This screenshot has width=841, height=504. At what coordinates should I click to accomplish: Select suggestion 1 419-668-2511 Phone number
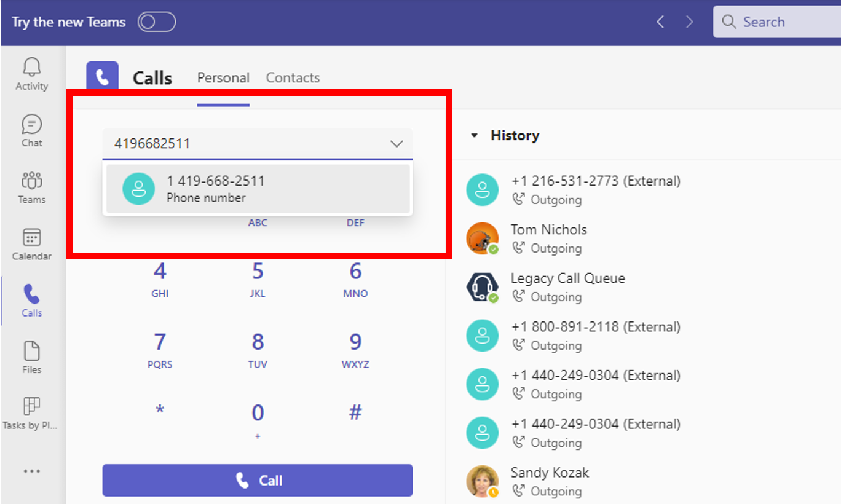[x=258, y=189]
